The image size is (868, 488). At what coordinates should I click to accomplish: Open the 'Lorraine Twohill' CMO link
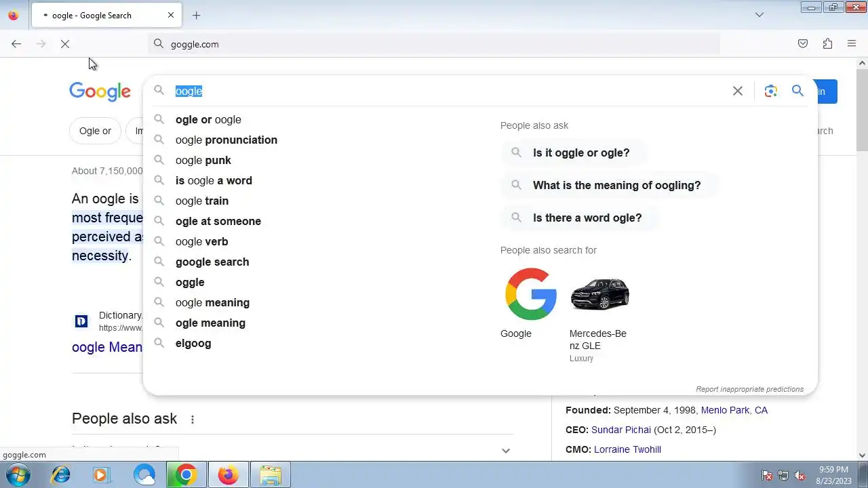pos(627,449)
